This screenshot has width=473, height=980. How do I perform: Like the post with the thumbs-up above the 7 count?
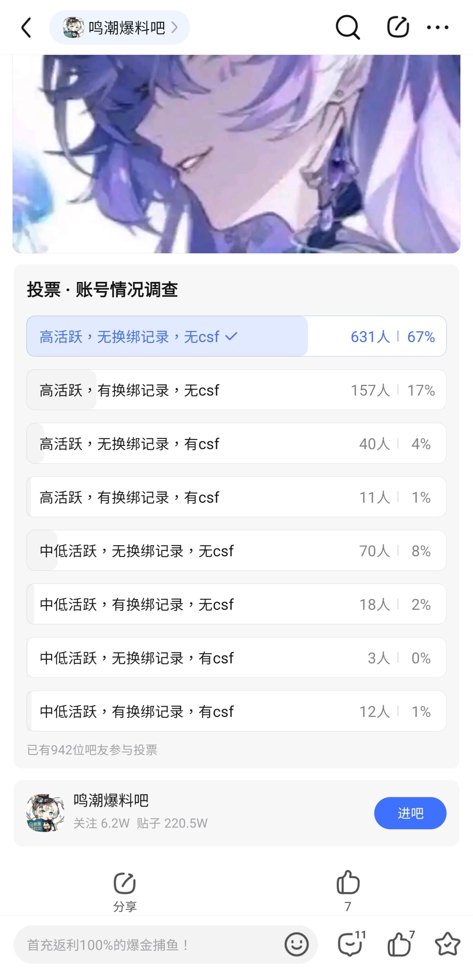(348, 882)
